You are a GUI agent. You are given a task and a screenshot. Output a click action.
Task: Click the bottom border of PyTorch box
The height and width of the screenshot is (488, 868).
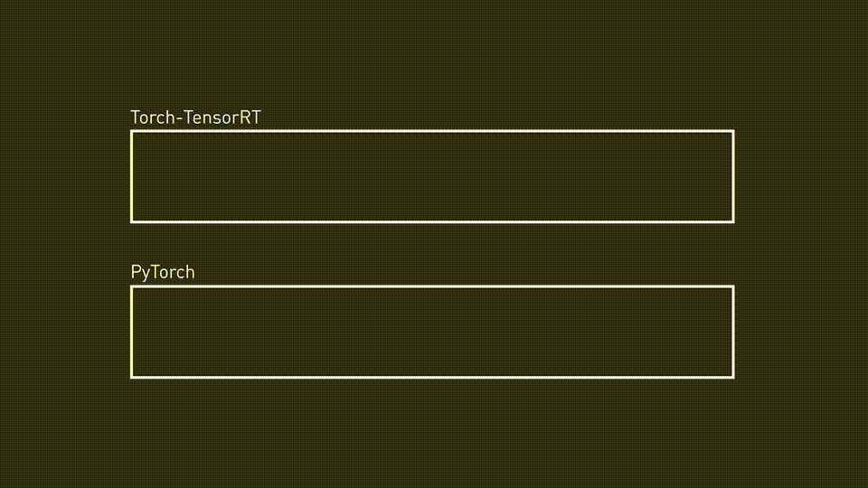point(432,376)
